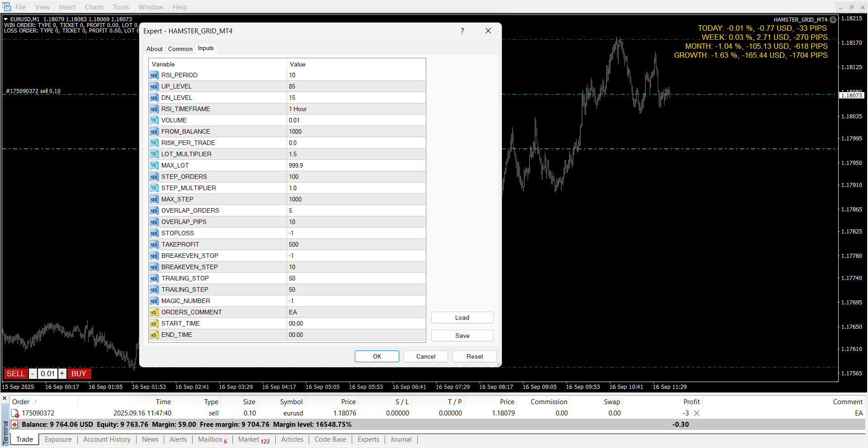This screenshot has height=448, width=868.
Task: Switch to the Common tab
Action: click(x=180, y=49)
